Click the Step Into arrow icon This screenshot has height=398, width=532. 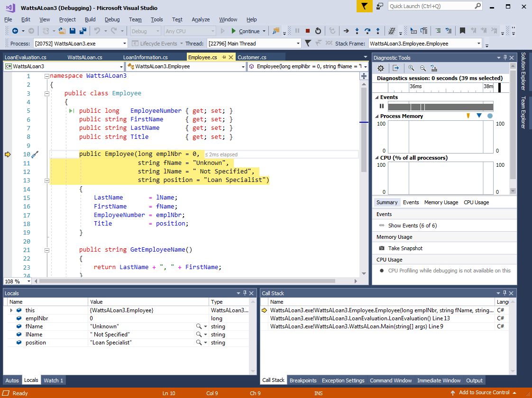click(x=357, y=31)
